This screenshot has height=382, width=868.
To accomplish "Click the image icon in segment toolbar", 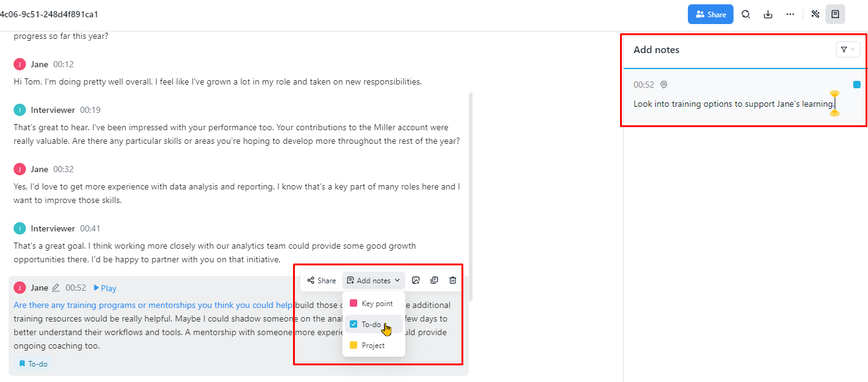I will pos(416,280).
